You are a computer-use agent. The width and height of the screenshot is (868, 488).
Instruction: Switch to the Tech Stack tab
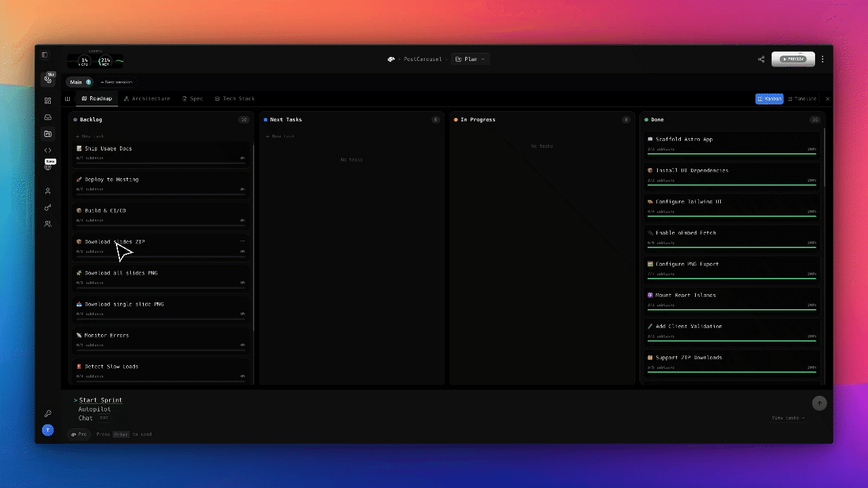[x=235, y=99]
